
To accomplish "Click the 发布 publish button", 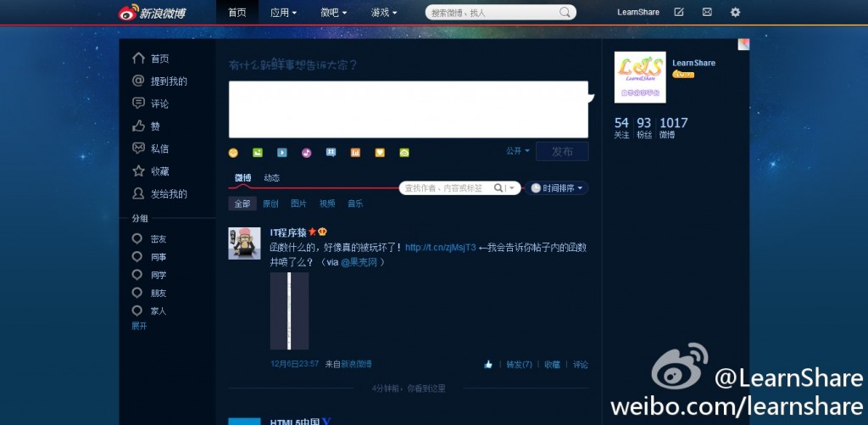I will [562, 151].
